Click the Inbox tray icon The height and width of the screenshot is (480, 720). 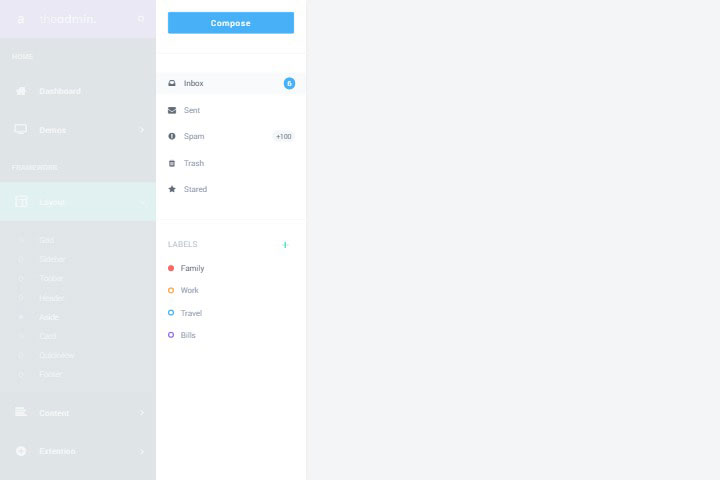(x=172, y=83)
